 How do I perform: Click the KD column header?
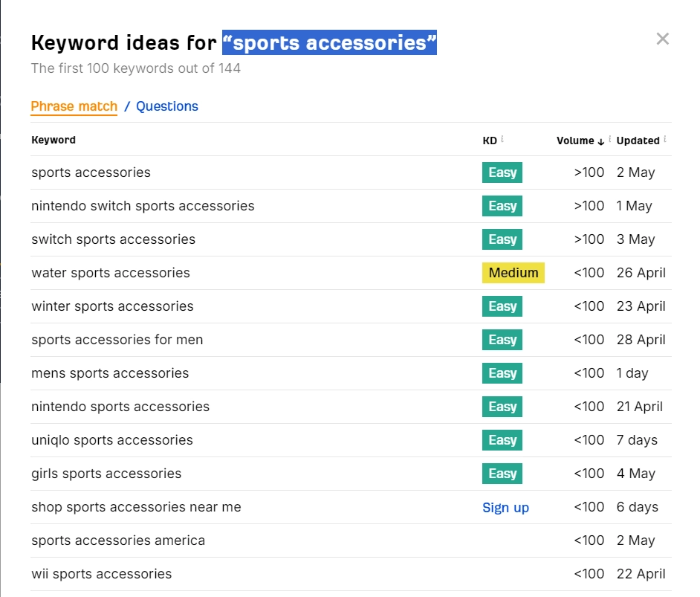pos(489,141)
